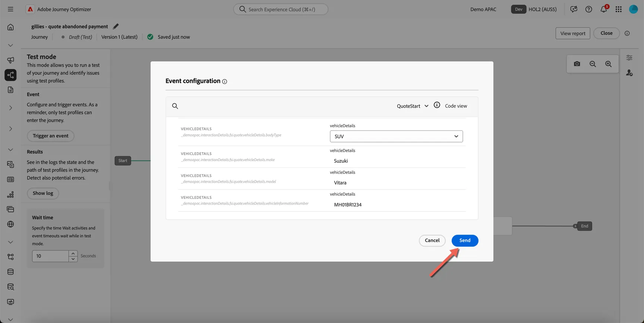Decrease wait time with down stepper
The image size is (644, 323).
(73, 259)
